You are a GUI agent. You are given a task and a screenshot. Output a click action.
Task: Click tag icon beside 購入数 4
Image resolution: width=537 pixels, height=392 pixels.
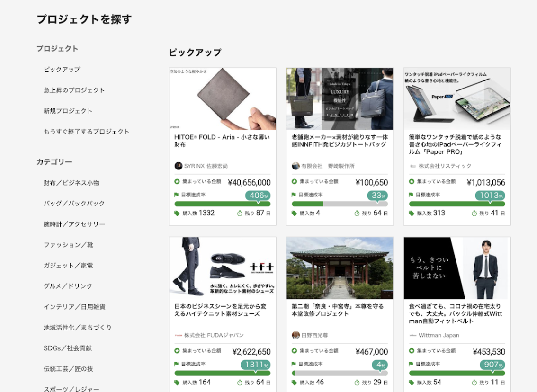pyautogui.click(x=294, y=214)
